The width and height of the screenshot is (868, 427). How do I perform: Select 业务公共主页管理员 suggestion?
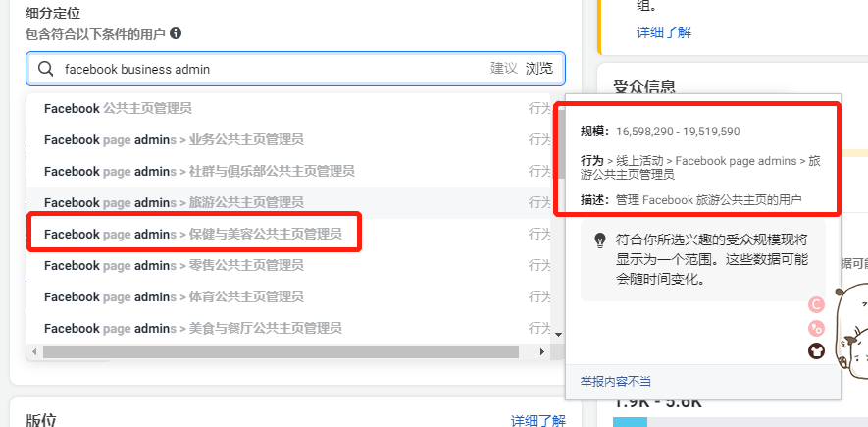point(288,139)
